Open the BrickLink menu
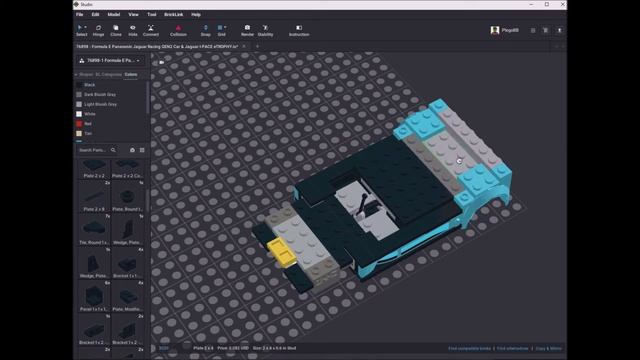This screenshot has width=640, height=360. coord(173,15)
